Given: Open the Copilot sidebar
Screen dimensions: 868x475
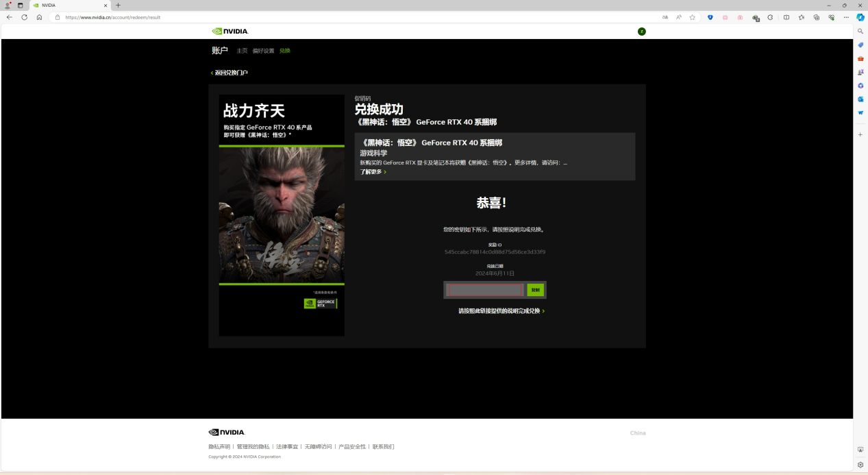Looking at the screenshot, I should point(860,17).
